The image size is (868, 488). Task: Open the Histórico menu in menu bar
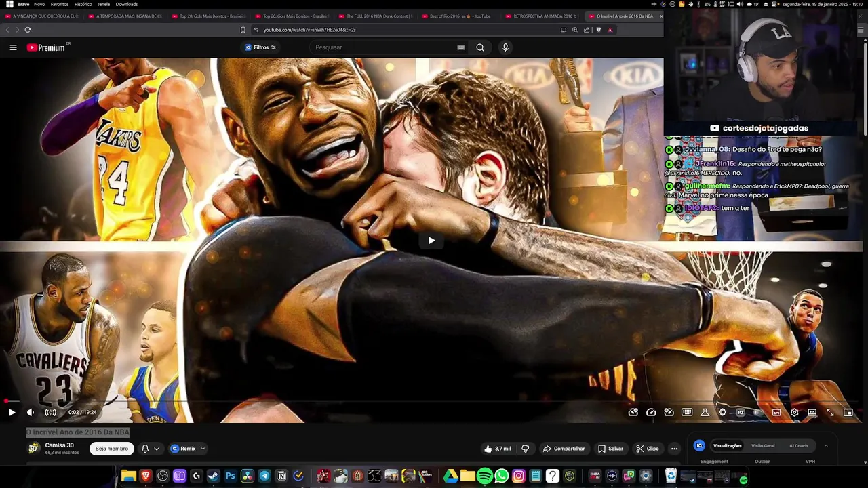click(x=83, y=4)
